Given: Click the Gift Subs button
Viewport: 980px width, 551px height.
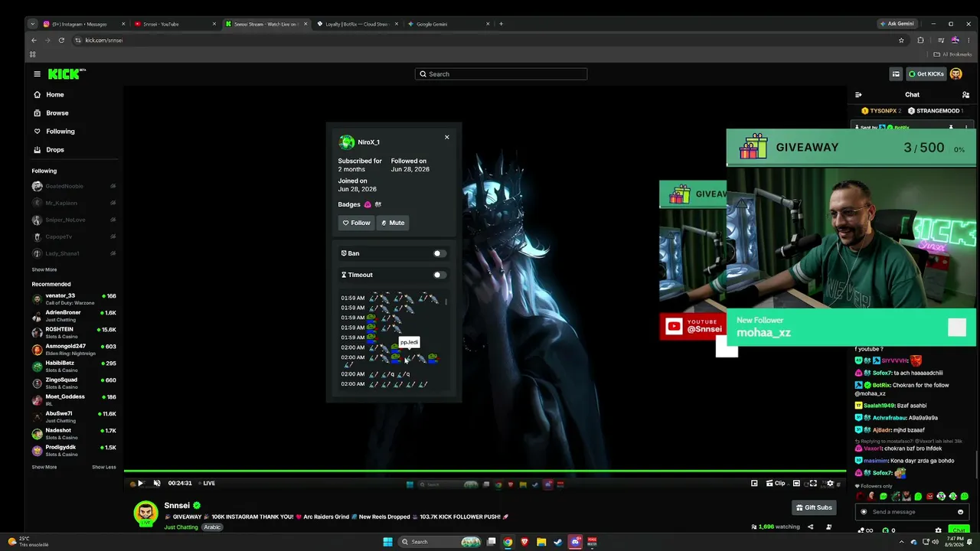Looking at the screenshot, I should click(814, 507).
